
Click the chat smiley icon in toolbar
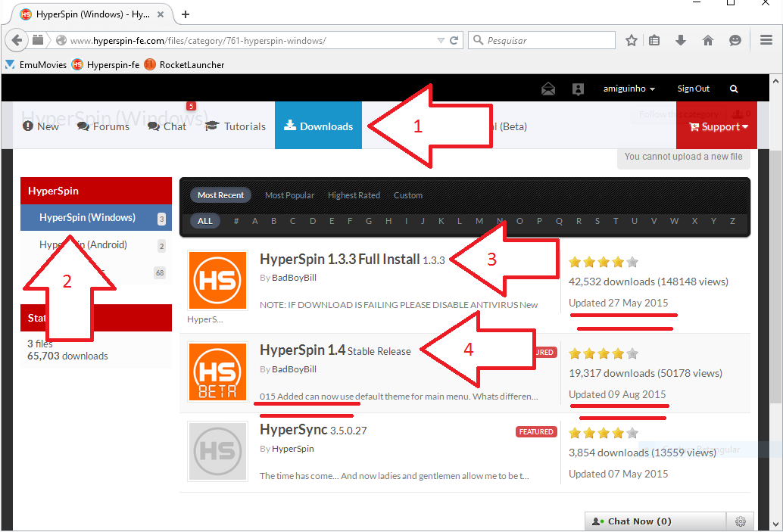735,40
